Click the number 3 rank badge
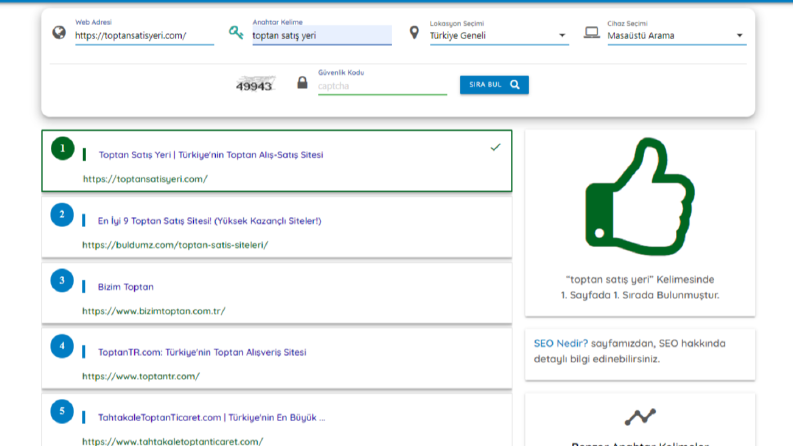The image size is (793, 446). [x=62, y=281]
